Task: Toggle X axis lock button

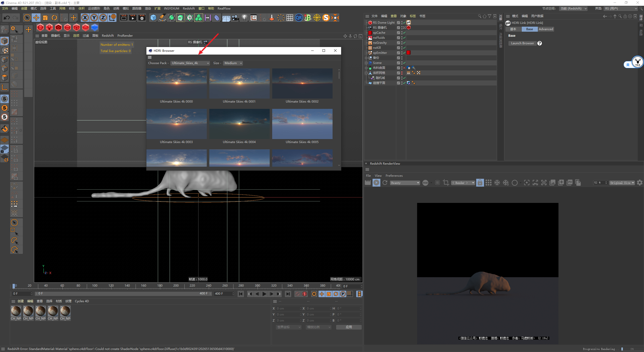Action: [85, 18]
